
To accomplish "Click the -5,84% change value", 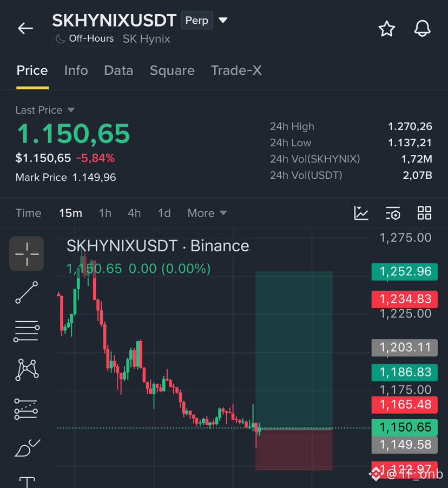I will click(95, 158).
